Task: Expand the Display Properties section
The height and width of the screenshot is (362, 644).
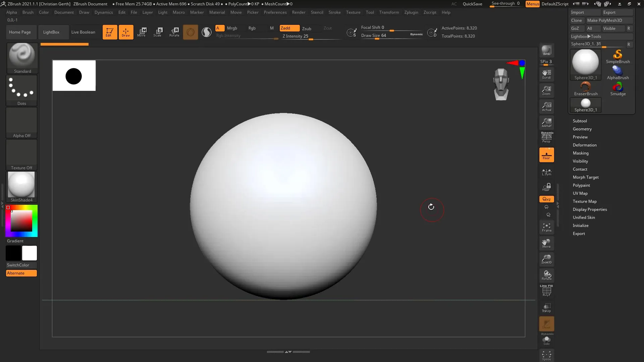Action: 590,209
